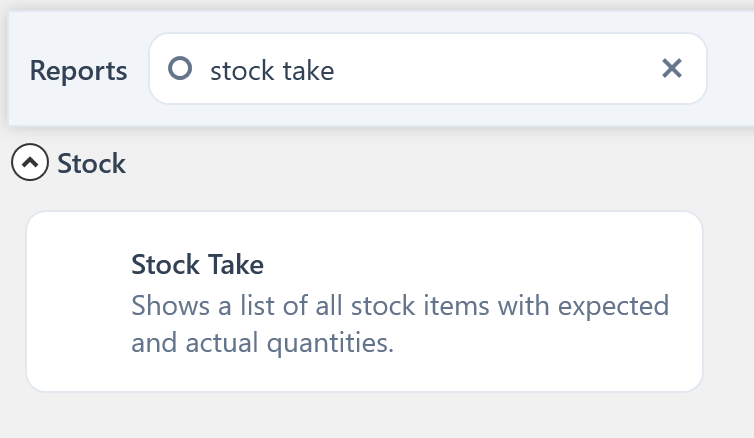Collapse the Stock section chevron
The width and height of the screenshot is (754, 438).
pyautogui.click(x=30, y=163)
